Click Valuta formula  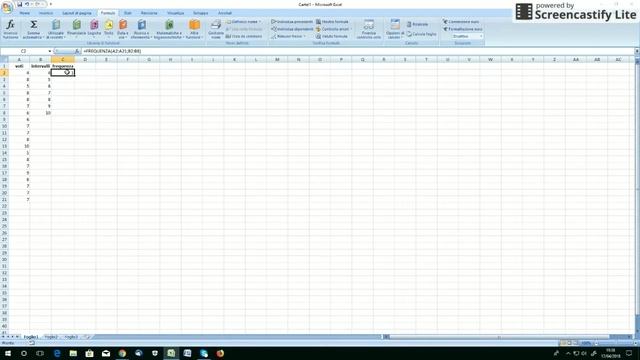point(331,36)
